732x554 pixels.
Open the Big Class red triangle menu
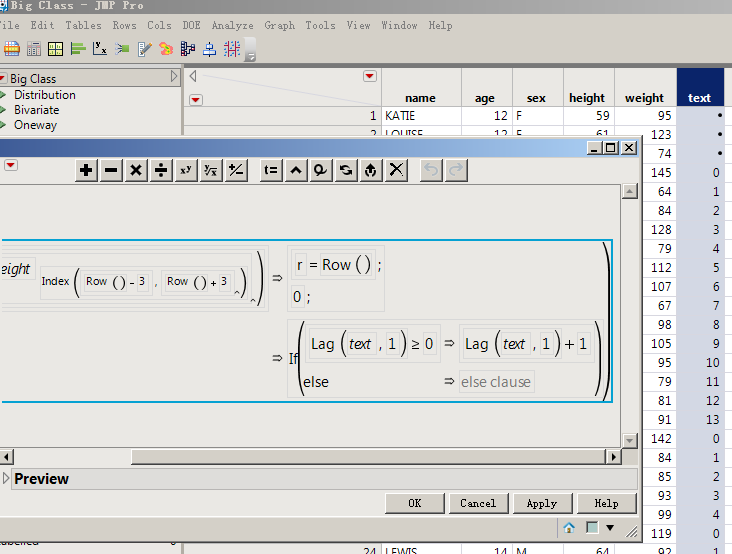tap(4, 78)
